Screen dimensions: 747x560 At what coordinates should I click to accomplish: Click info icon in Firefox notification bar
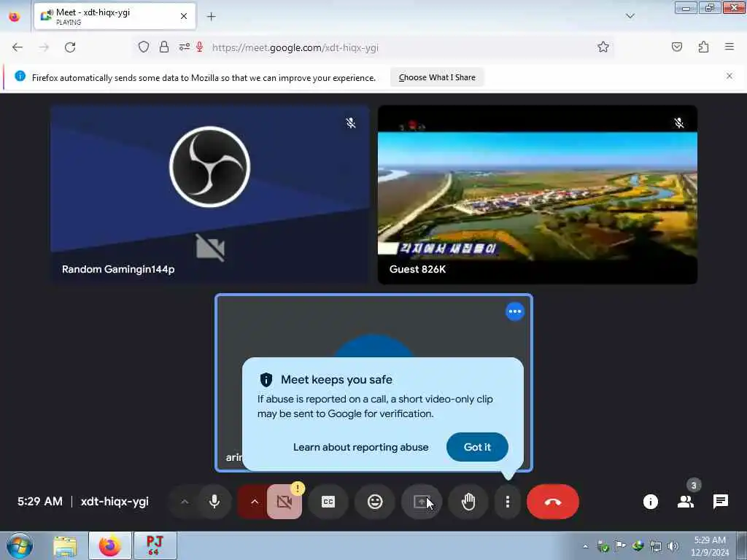[x=20, y=76]
